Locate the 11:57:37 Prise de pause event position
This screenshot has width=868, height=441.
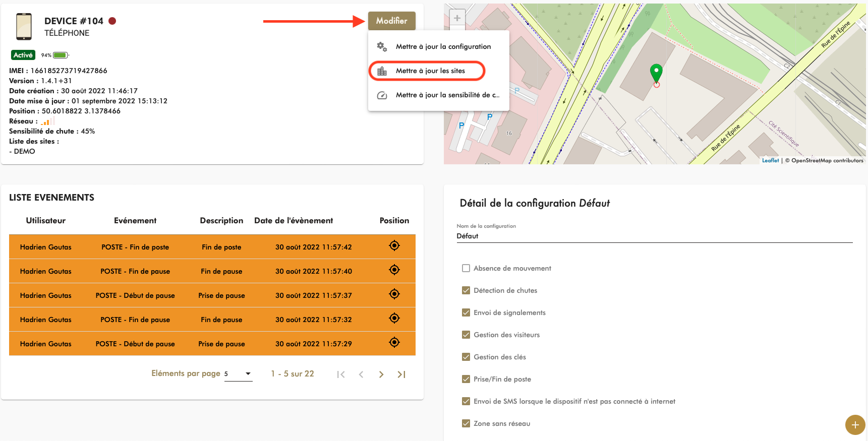394,294
